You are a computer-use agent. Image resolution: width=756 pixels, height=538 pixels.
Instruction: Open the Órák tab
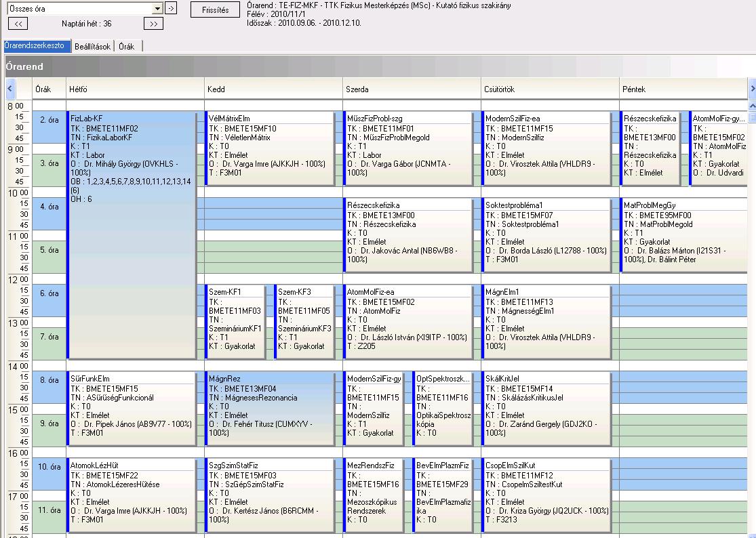[x=127, y=46]
